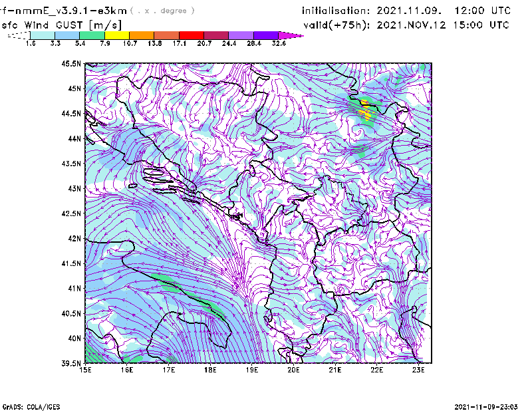The image size is (532, 411).
Task: Click the light cyan 1.6–3.3 legend swatch
Action: point(43,35)
